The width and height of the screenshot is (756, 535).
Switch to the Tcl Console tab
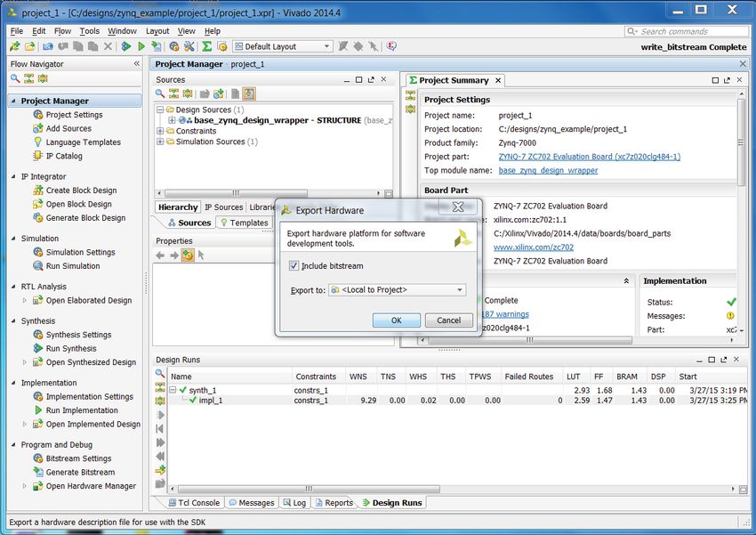[x=194, y=503]
